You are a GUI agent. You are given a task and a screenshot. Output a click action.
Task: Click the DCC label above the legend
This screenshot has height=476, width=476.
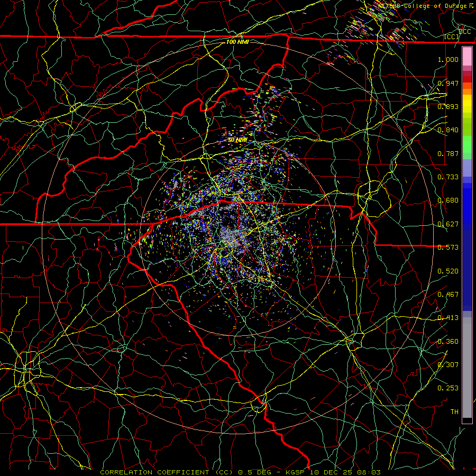tap(464, 32)
